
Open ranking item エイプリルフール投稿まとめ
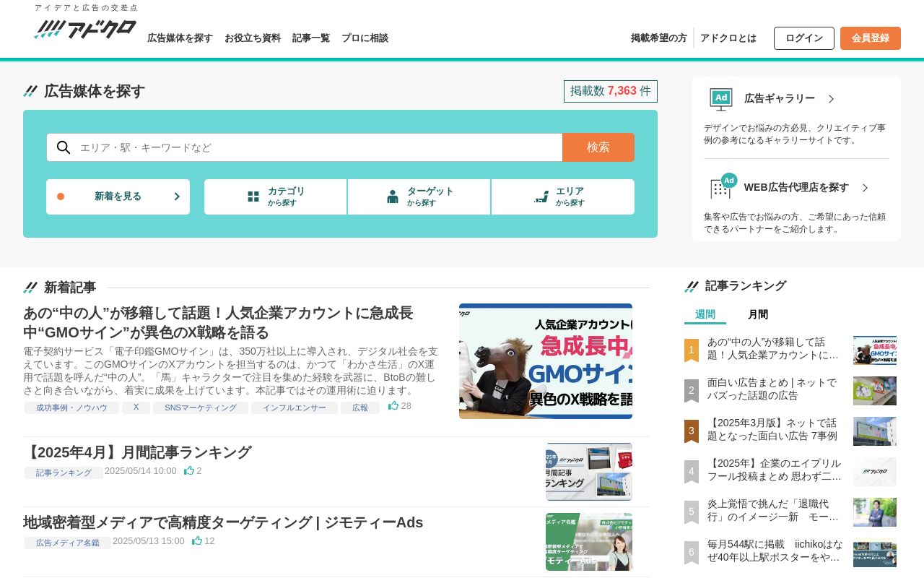(x=775, y=470)
